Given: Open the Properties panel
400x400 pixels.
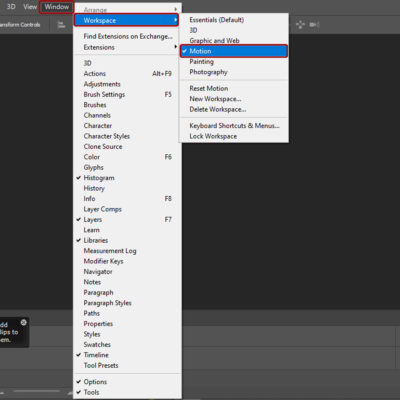Looking at the screenshot, I should pyautogui.click(x=127, y=324).
